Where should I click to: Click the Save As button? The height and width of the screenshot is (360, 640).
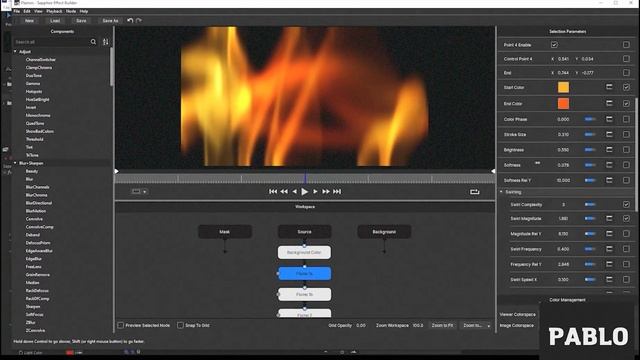[x=110, y=20]
